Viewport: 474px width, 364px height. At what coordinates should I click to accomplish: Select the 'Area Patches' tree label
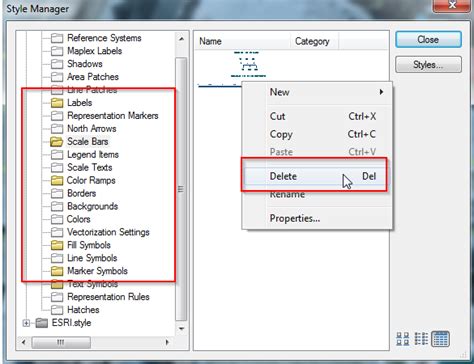tap(93, 77)
